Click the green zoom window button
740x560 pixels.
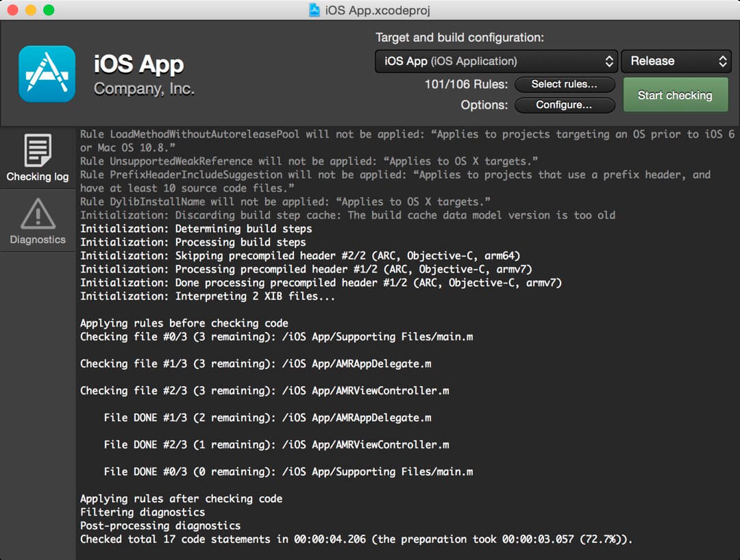click(x=49, y=10)
